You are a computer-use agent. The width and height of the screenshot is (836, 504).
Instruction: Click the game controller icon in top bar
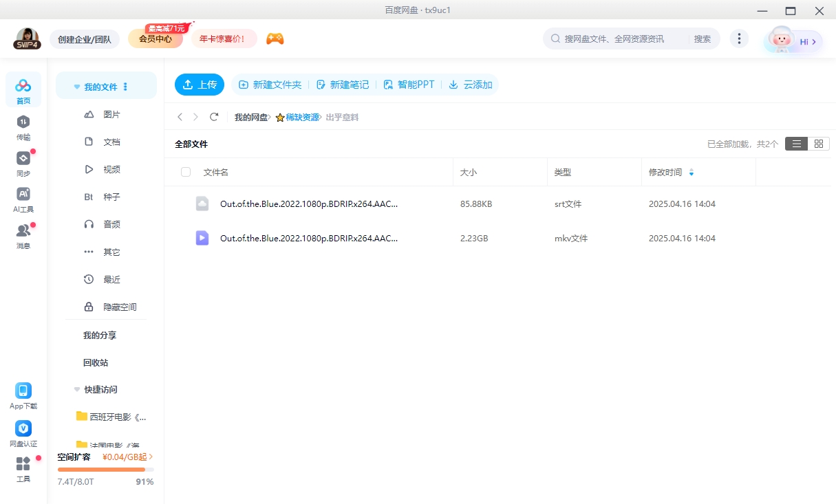pyautogui.click(x=275, y=39)
